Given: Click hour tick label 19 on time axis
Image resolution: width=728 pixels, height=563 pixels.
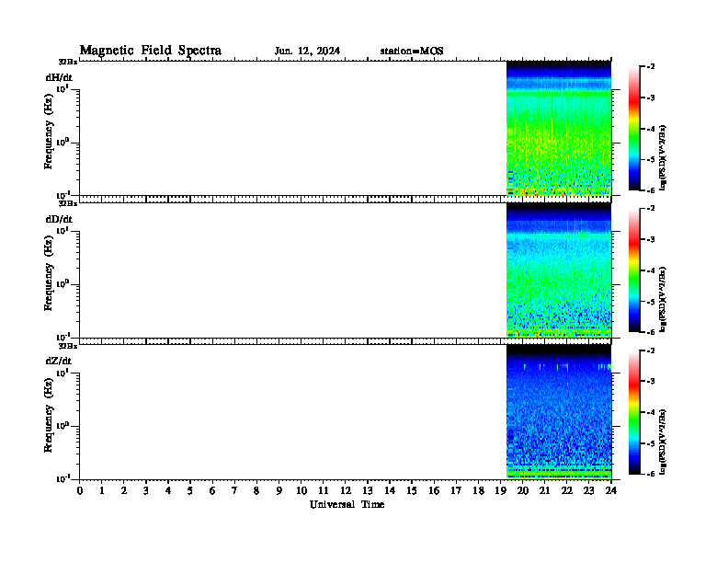Looking at the screenshot, I should click(500, 490).
